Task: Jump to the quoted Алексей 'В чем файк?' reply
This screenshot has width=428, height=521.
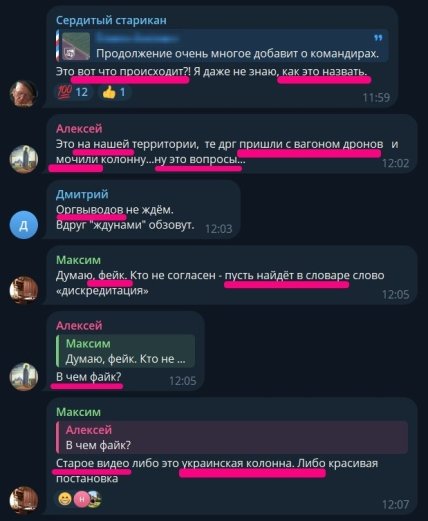Action: pyautogui.click(x=232, y=437)
